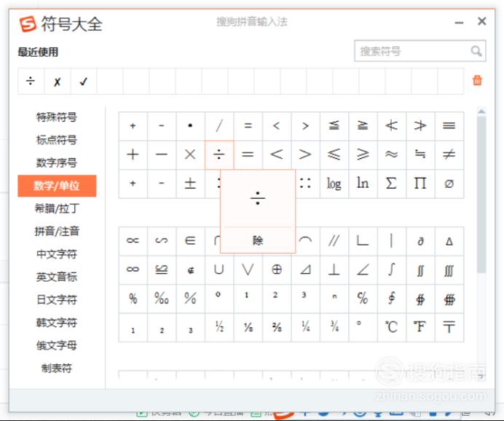The width and height of the screenshot is (504, 421).
Task: Minimize the 符号大全 window
Action: coord(459,22)
